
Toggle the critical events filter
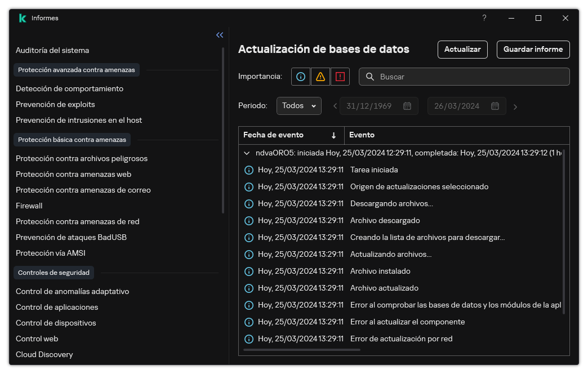pyautogui.click(x=340, y=77)
